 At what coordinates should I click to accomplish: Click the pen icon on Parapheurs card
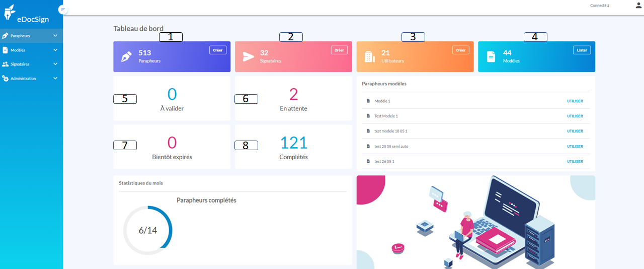[x=127, y=56]
